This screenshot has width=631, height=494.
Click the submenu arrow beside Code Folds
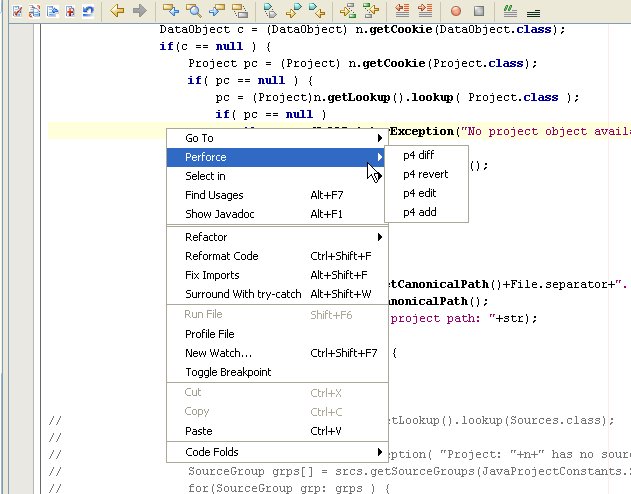[379, 452]
